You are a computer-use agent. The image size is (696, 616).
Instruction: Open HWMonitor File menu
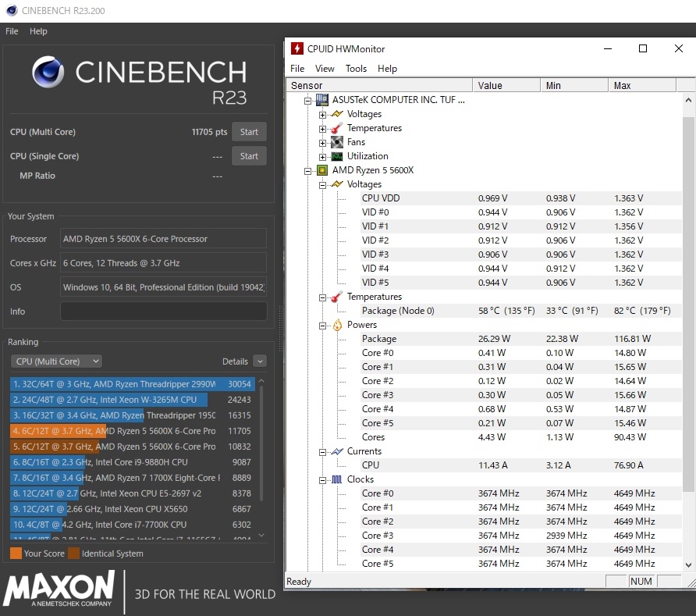click(x=297, y=69)
